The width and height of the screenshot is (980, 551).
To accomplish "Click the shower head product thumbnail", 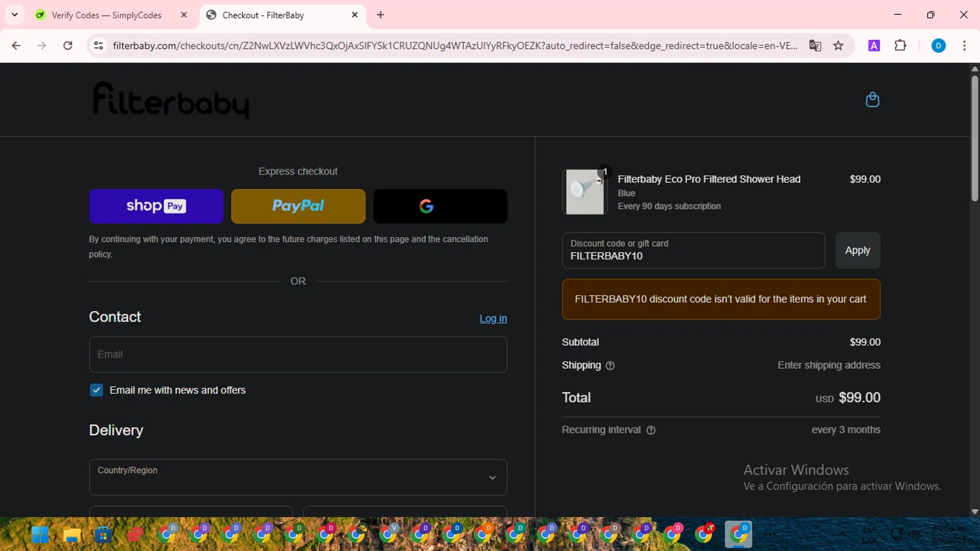I will click(x=585, y=192).
